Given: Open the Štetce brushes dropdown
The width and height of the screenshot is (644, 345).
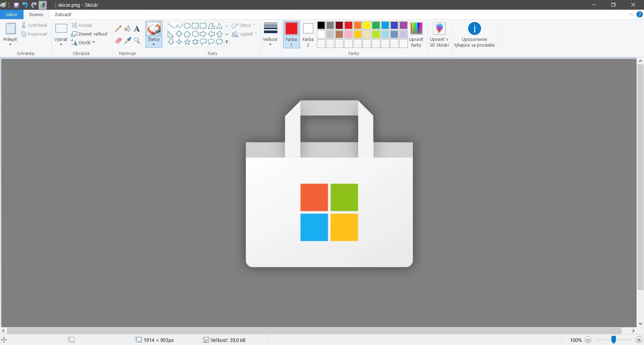Looking at the screenshot, I should coord(154,42).
